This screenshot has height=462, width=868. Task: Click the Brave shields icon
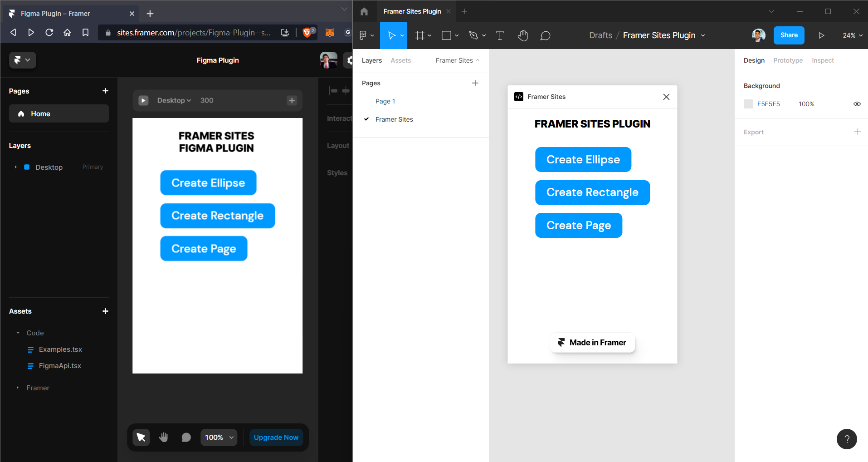[308, 32]
